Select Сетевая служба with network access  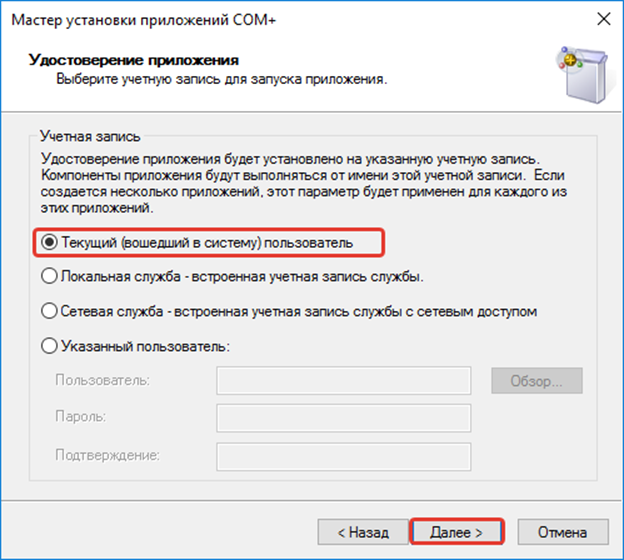coord(289,311)
